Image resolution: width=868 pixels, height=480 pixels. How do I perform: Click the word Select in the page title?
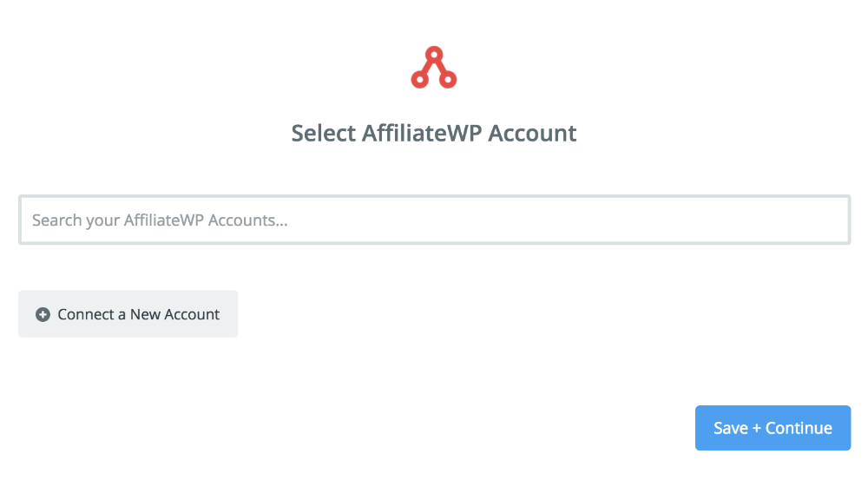click(x=323, y=134)
